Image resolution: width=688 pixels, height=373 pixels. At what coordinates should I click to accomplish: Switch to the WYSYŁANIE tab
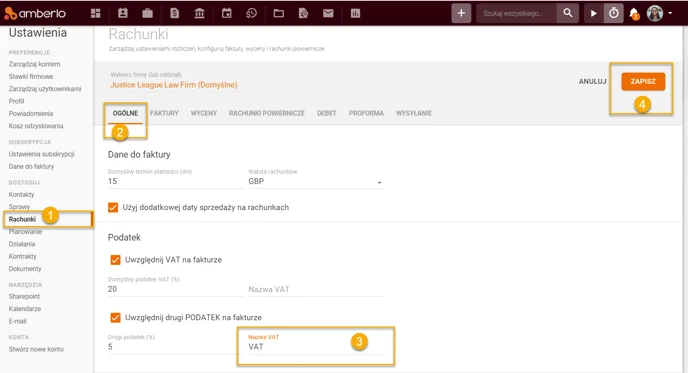pos(414,113)
